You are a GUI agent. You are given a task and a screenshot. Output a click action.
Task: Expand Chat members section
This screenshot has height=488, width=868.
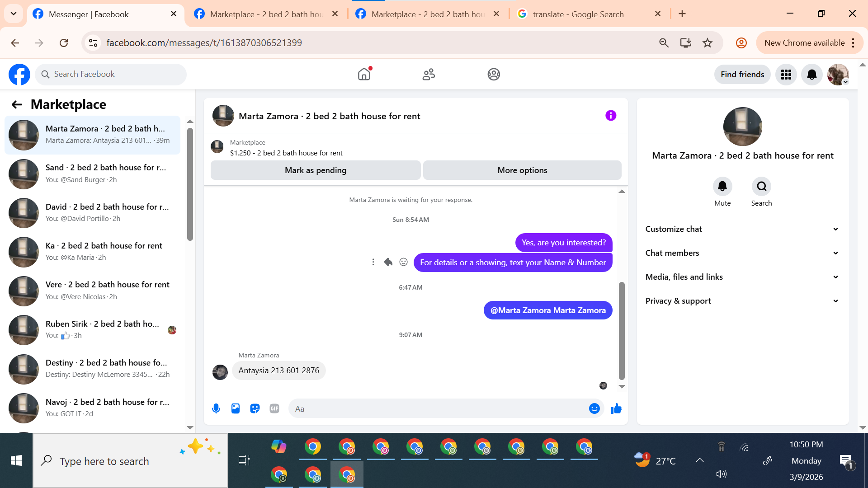click(742, 253)
